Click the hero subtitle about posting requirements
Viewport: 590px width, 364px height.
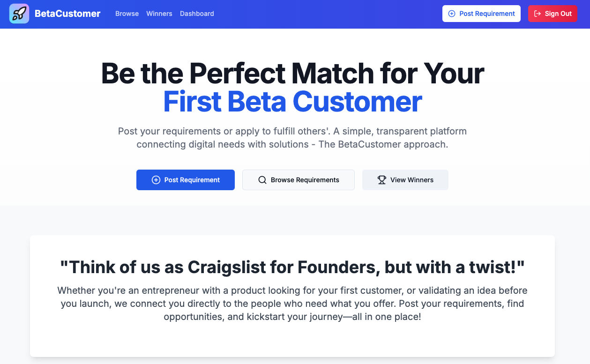tap(292, 138)
